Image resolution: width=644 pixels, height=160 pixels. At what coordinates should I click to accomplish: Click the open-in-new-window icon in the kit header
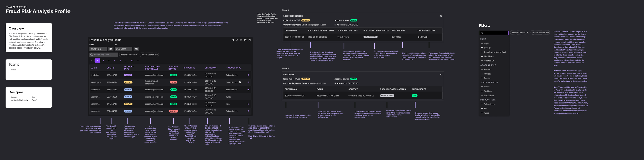[x=245, y=40]
